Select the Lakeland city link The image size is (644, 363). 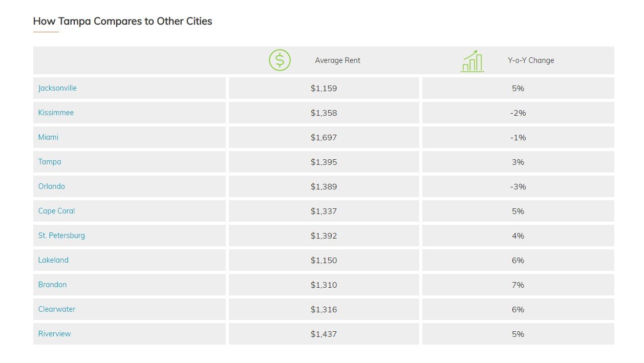53,260
